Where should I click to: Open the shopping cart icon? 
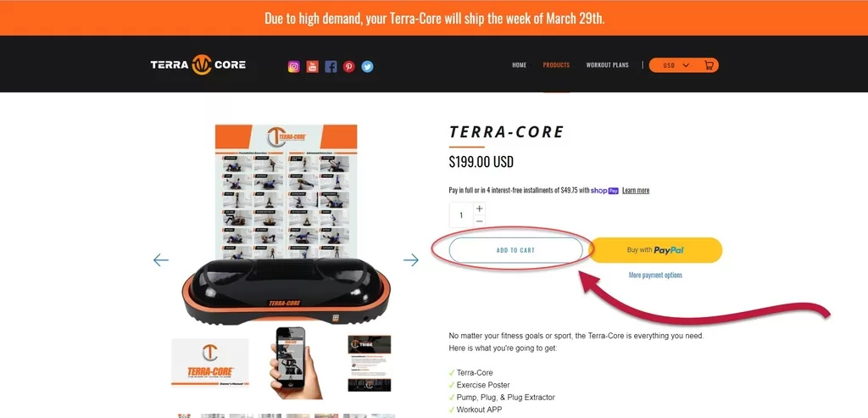tap(709, 65)
